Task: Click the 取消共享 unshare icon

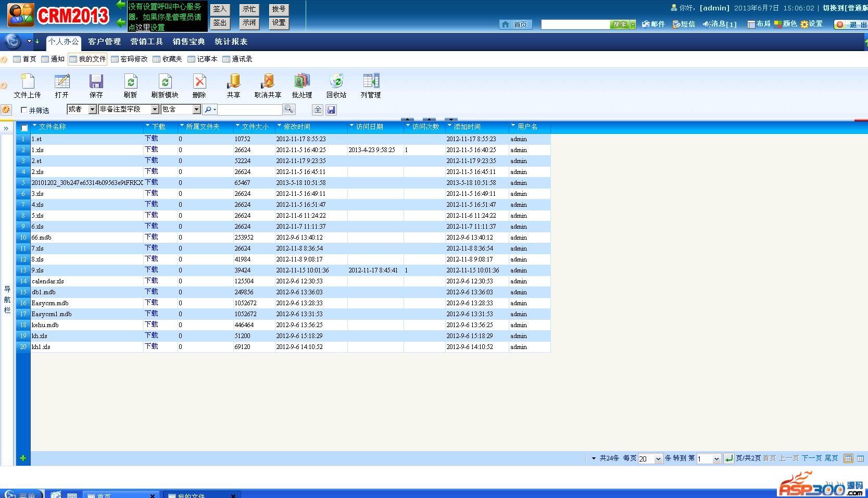Action: [x=268, y=82]
